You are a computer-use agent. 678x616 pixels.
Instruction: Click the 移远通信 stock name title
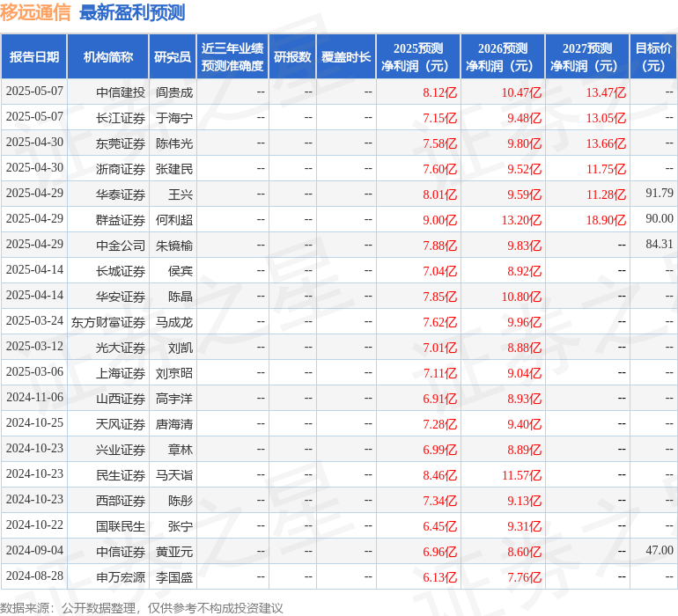pos(35,12)
